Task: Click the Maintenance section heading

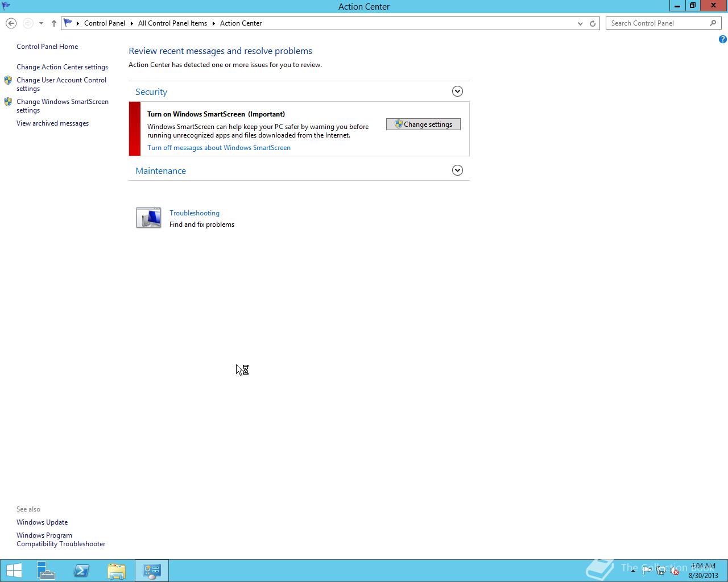Action: [x=160, y=171]
